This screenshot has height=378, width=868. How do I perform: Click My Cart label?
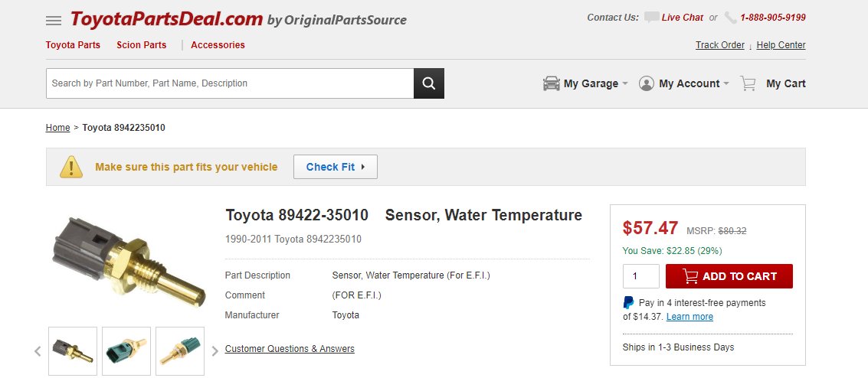(x=785, y=83)
